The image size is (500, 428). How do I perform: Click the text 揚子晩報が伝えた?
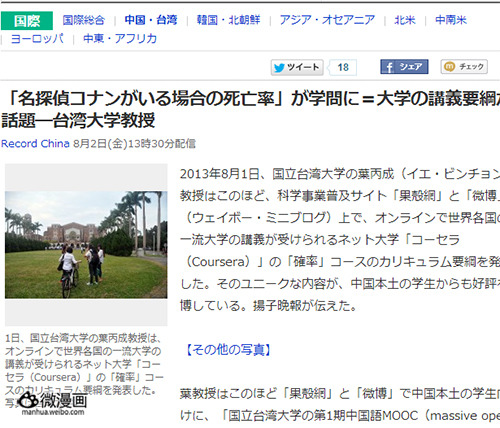pos(304,305)
